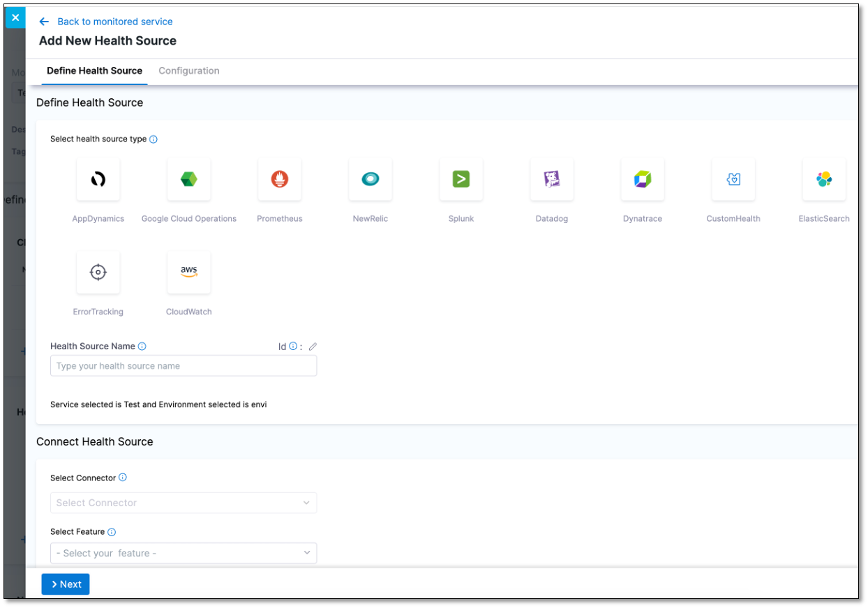Close the panel with the X button
The image size is (868, 608).
pos(15,17)
